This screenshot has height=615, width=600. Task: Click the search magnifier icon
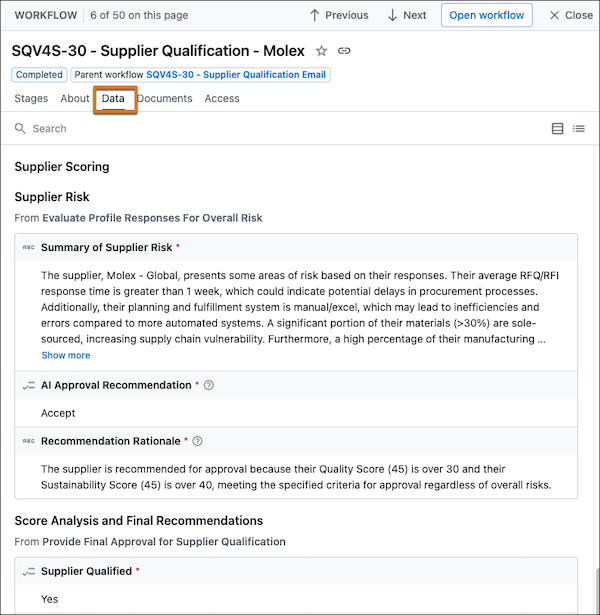tap(20, 129)
